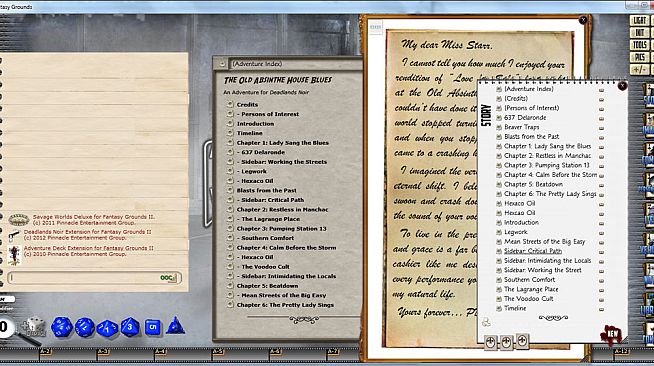Toggle sharing icon right of Timeline in Story
654x366 pixels.
tap(601, 309)
